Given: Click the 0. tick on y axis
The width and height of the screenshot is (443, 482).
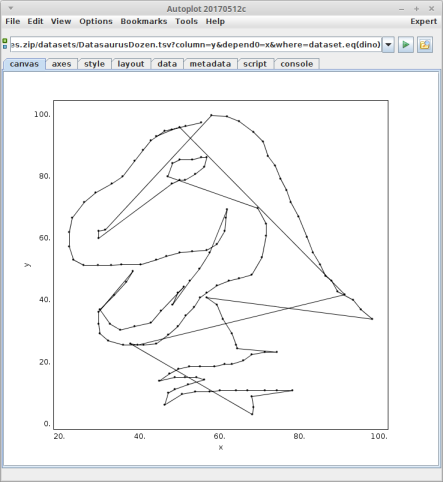Looking at the screenshot, I should click(47, 424).
